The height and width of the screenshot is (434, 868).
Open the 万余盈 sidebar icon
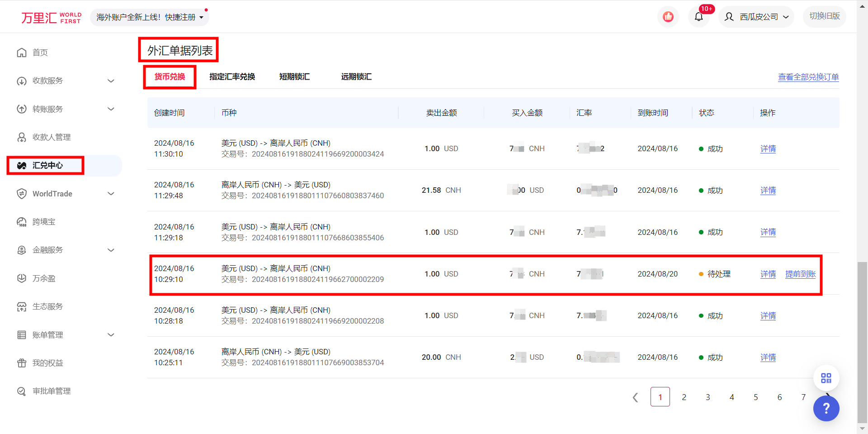coord(21,278)
